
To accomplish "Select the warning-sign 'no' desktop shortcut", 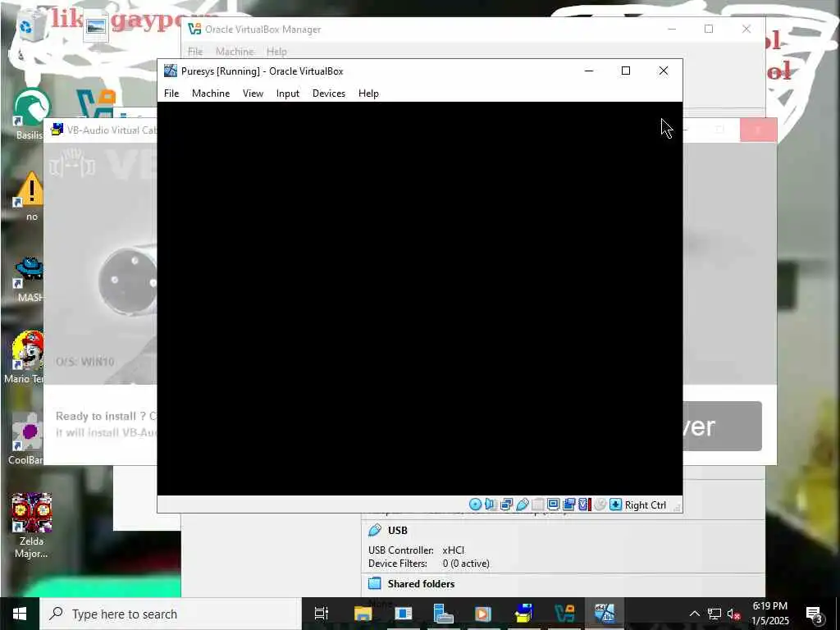I will coord(30,195).
